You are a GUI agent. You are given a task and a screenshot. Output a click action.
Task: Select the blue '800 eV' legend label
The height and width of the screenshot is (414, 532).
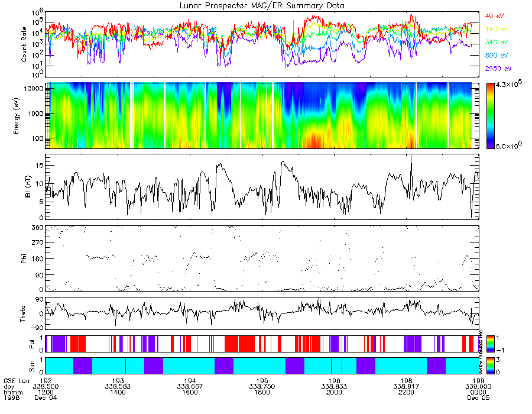(x=497, y=56)
